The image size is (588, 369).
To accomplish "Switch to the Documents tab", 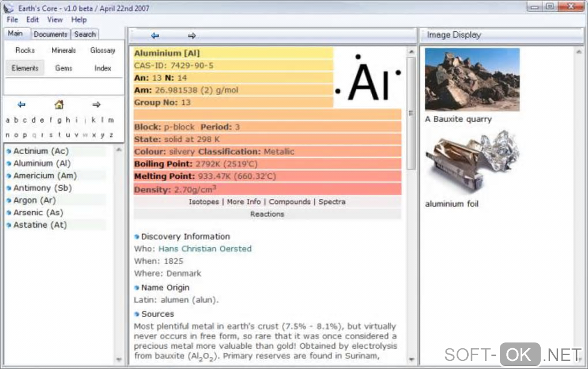I will click(x=51, y=34).
